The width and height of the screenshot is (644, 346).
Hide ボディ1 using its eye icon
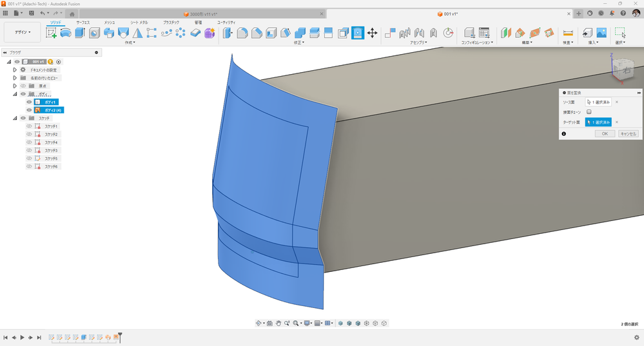[29, 102]
